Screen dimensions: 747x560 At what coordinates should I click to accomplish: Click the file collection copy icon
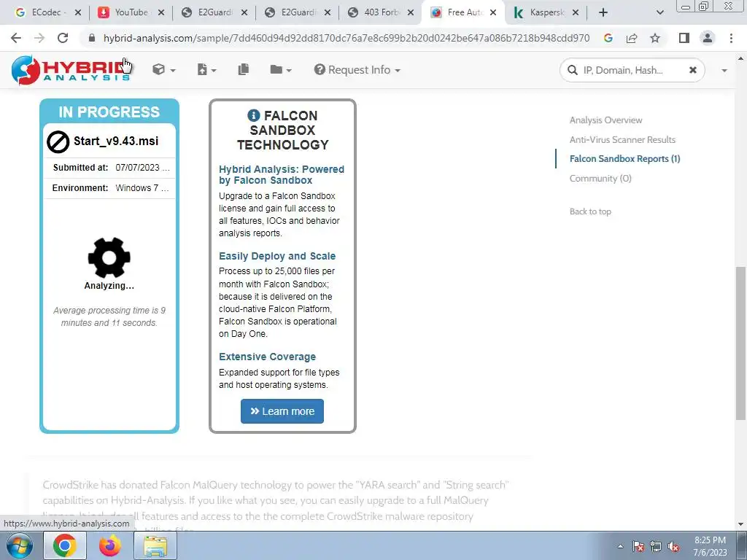244,69
